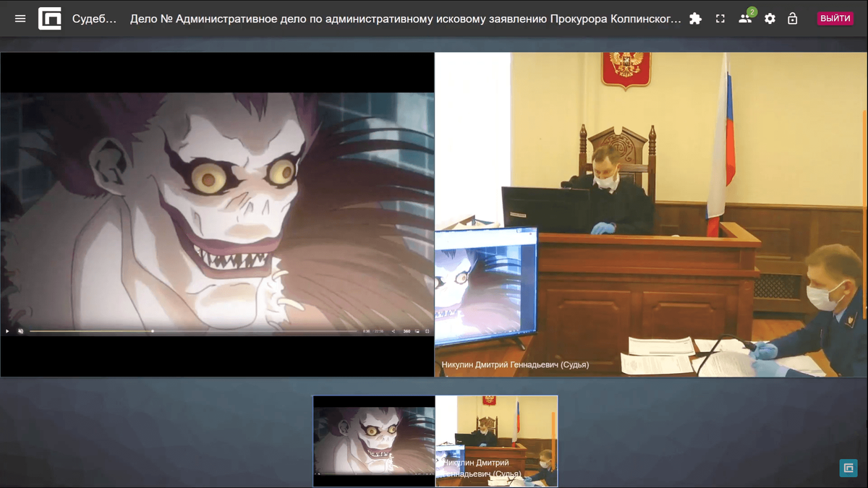The image size is (868, 488).
Task: Open settings via the gear icon
Action: (770, 19)
